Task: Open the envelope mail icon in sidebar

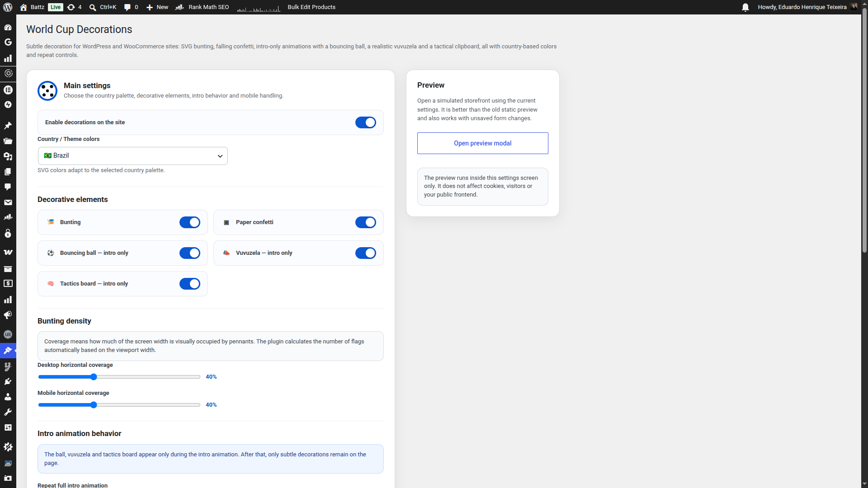Action: pos(8,202)
